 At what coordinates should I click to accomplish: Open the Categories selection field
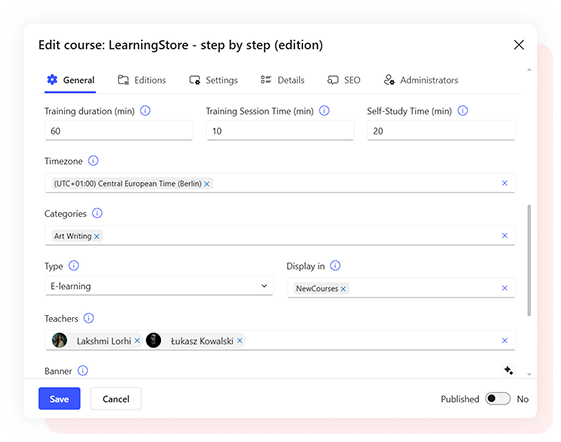coord(280,235)
